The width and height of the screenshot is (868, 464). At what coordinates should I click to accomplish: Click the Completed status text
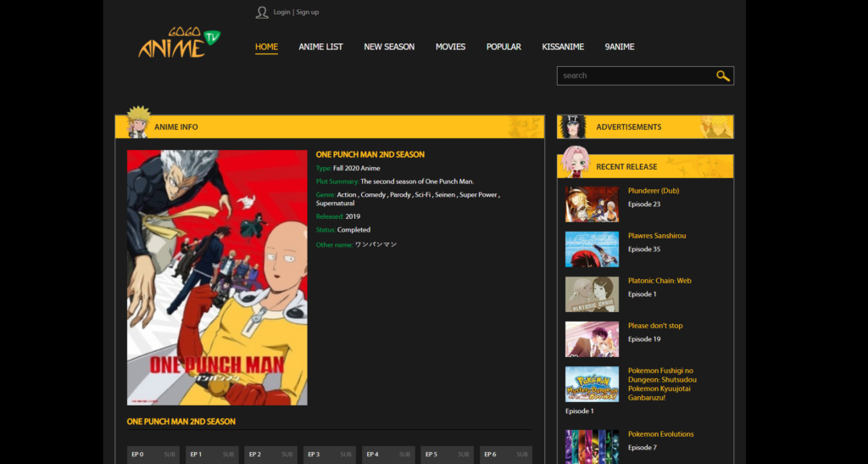click(x=353, y=230)
